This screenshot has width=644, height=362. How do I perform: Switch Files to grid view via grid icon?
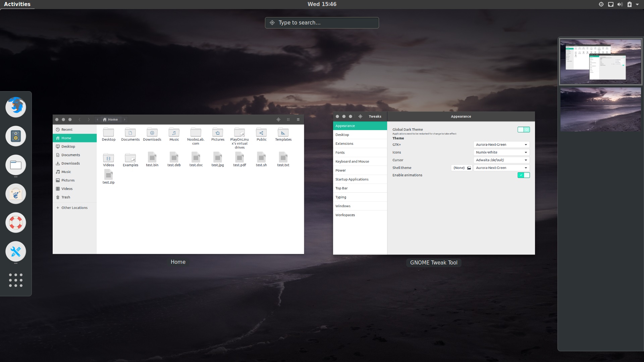288,119
